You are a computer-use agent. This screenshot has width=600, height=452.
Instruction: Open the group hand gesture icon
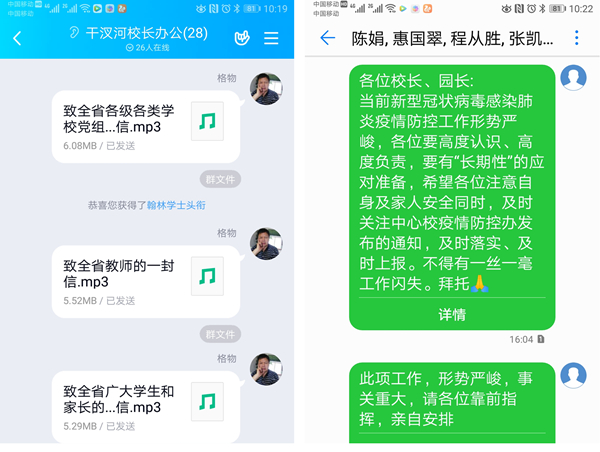pos(242,38)
